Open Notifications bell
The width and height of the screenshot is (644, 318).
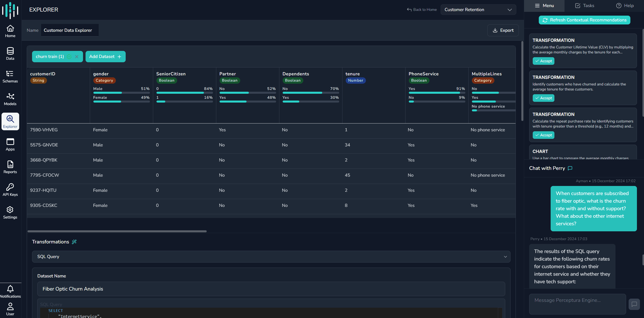(x=10, y=292)
